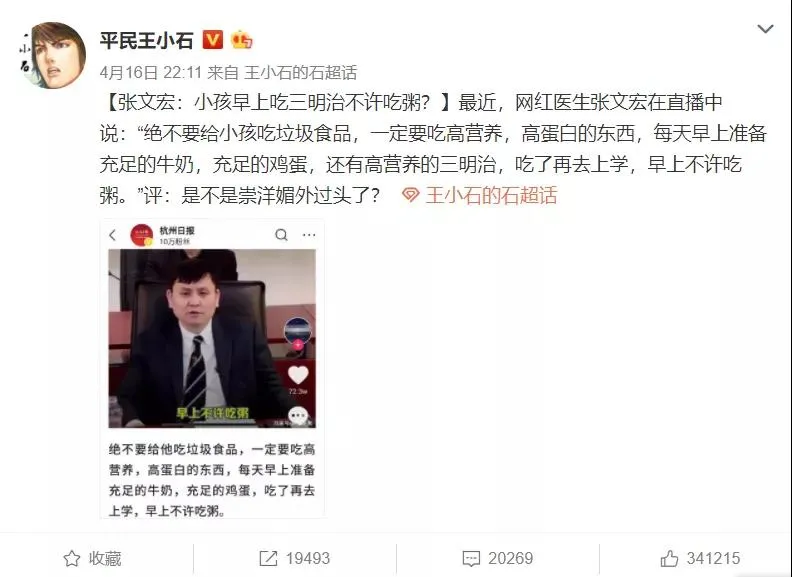Open the comments showing 20269
This screenshot has height=577, width=792.
pyautogui.click(x=498, y=558)
